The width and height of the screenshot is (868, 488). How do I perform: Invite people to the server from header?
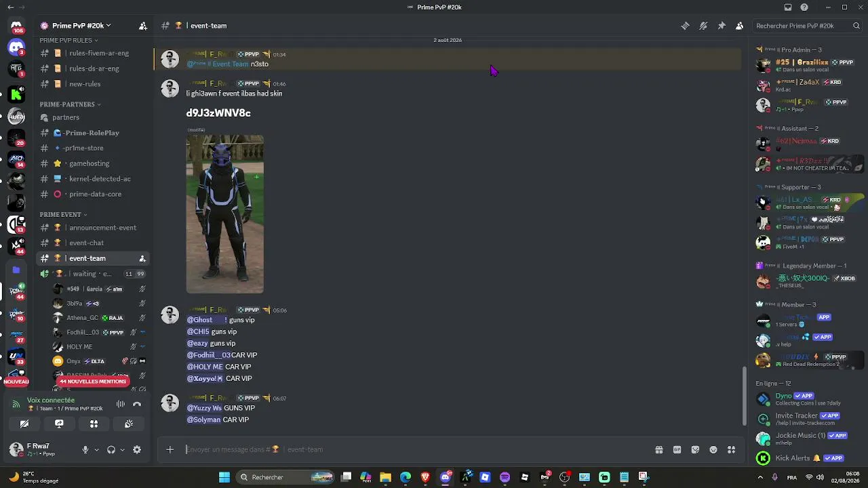click(142, 26)
